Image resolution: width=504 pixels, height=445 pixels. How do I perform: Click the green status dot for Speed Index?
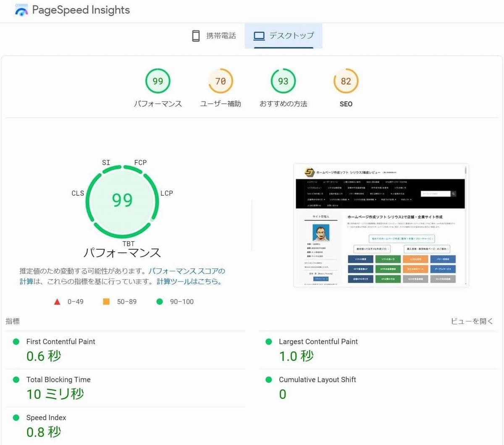(x=16, y=418)
